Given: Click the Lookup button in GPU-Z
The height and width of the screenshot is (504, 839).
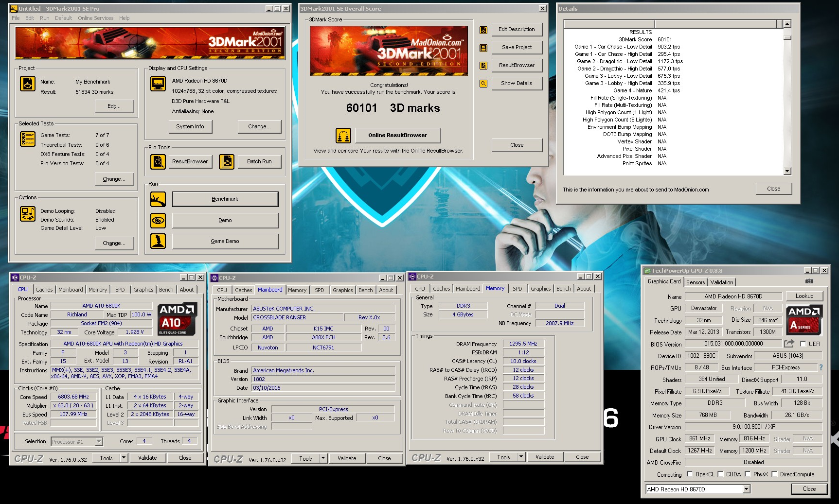Looking at the screenshot, I should click(804, 296).
